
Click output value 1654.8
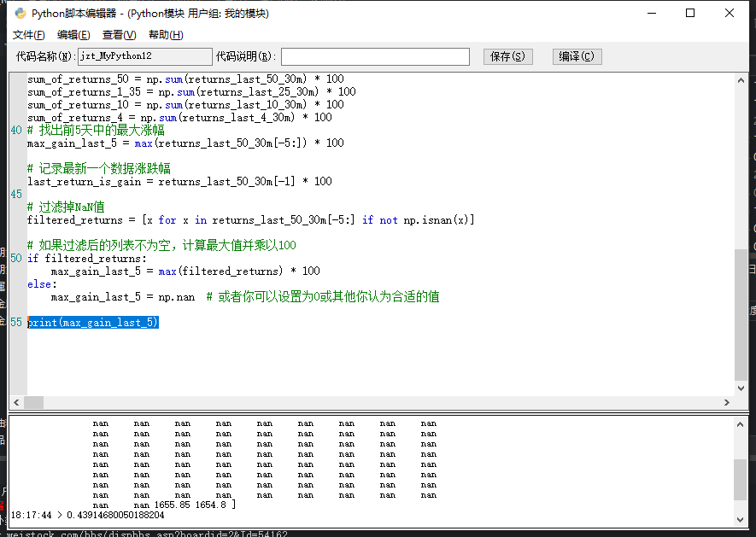click(x=211, y=505)
